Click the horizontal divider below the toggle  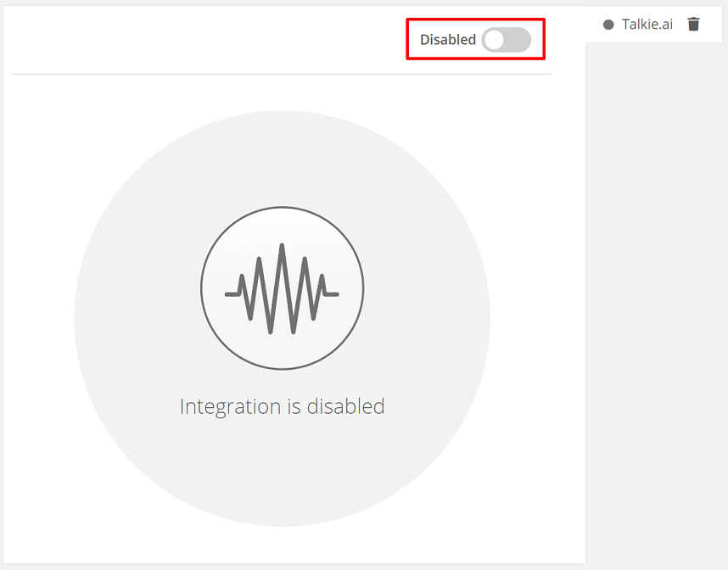click(283, 74)
